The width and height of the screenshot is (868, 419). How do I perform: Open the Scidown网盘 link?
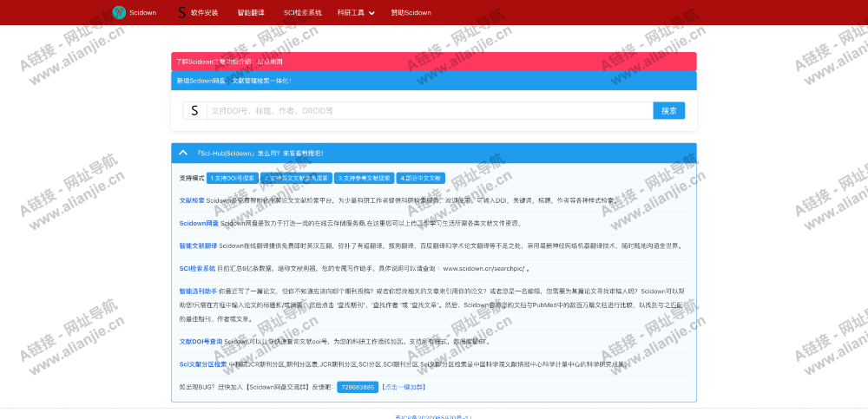click(x=199, y=223)
